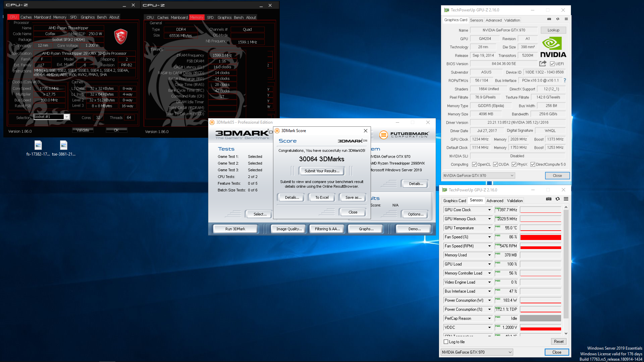Switch to Caches tab in left CPU-Z window
This screenshot has width=644, height=362.
coord(26,17)
